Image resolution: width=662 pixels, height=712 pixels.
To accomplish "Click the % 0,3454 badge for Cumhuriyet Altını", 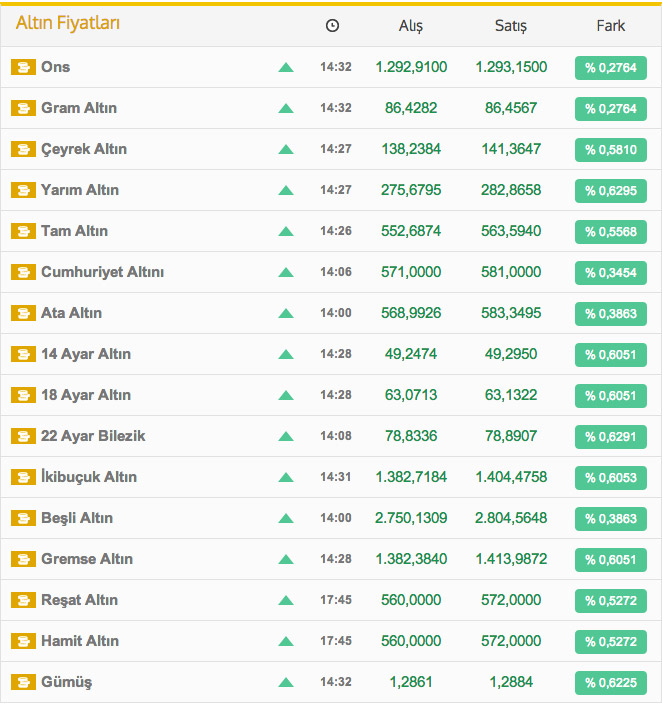I will coord(611,273).
